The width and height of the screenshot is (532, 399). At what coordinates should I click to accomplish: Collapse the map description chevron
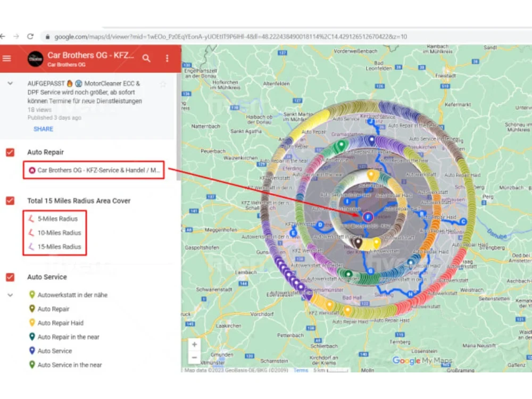[10, 83]
